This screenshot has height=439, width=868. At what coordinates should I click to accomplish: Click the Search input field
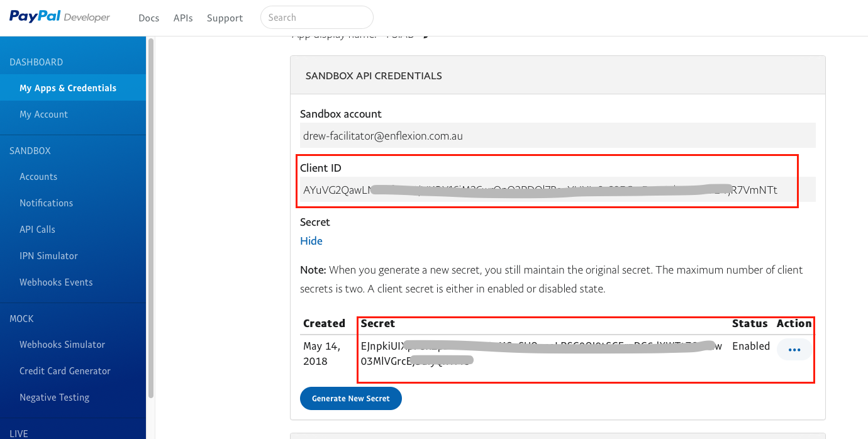[x=317, y=18]
